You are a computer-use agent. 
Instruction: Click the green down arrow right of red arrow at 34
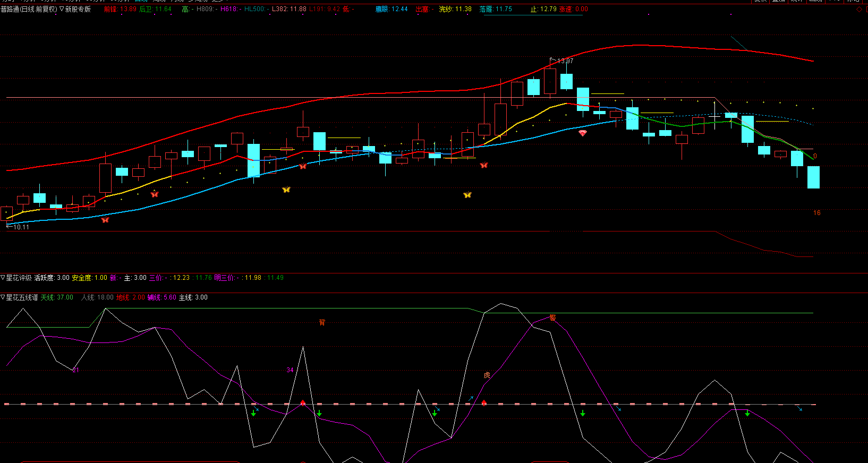point(319,413)
